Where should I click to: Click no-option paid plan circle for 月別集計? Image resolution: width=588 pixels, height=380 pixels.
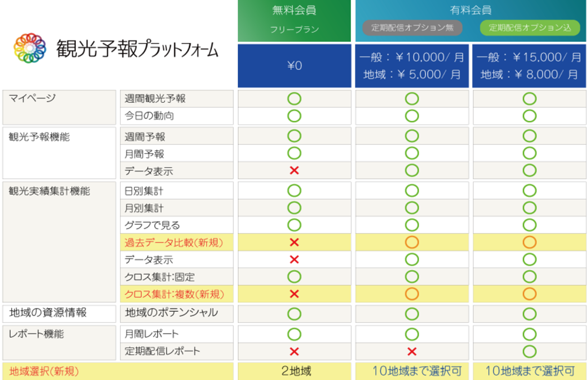point(412,208)
